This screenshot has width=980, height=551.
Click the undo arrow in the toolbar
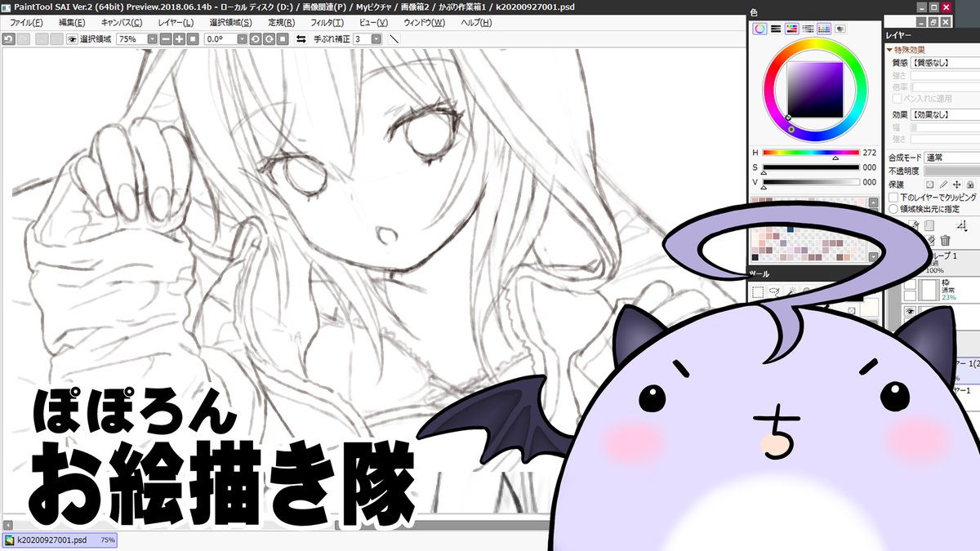[x=8, y=38]
